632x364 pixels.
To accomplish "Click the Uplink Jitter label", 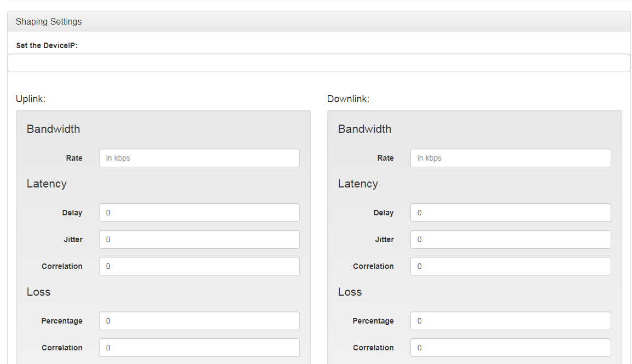I will (x=73, y=239).
